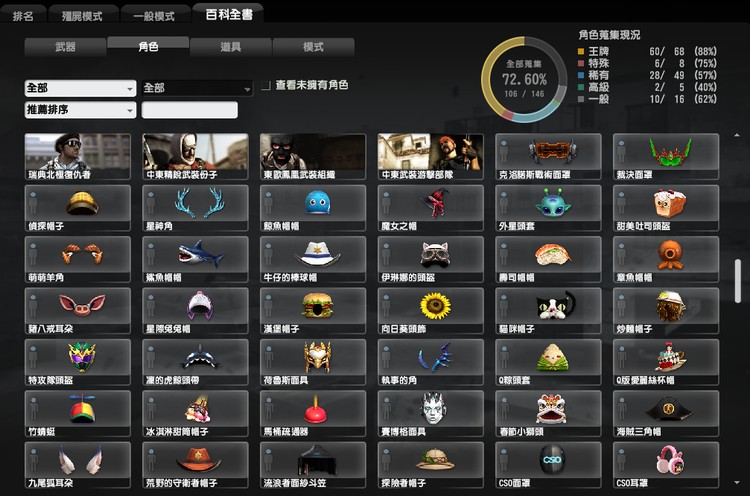Select the 壽司帽帽 sushi hat
Image resolution: width=750 pixels, height=496 pixels.
tap(548, 259)
